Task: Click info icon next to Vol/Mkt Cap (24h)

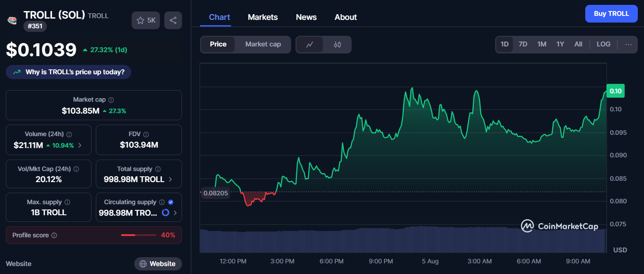Action: (76, 169)
